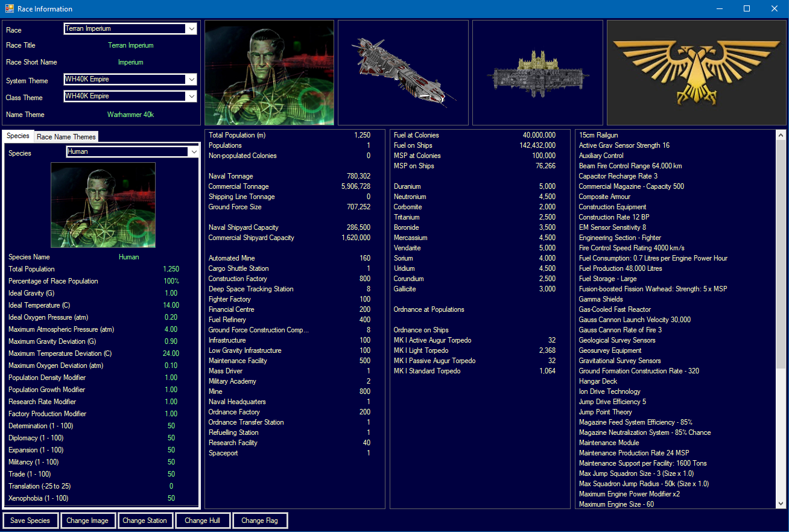Click the space station image
Image resolution: width=789 pixels, height=532 pixels.
tap(537, 72)
